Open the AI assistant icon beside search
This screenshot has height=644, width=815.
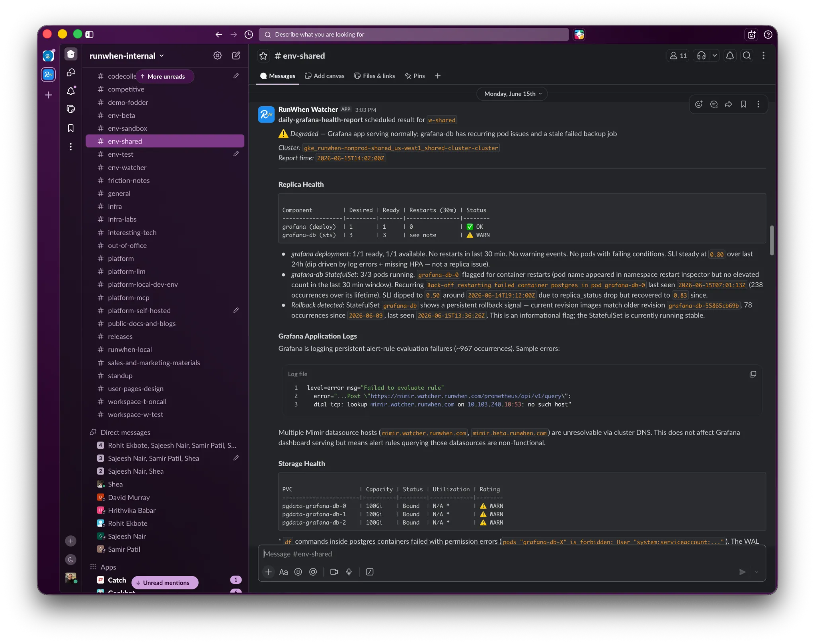(579, 35)
